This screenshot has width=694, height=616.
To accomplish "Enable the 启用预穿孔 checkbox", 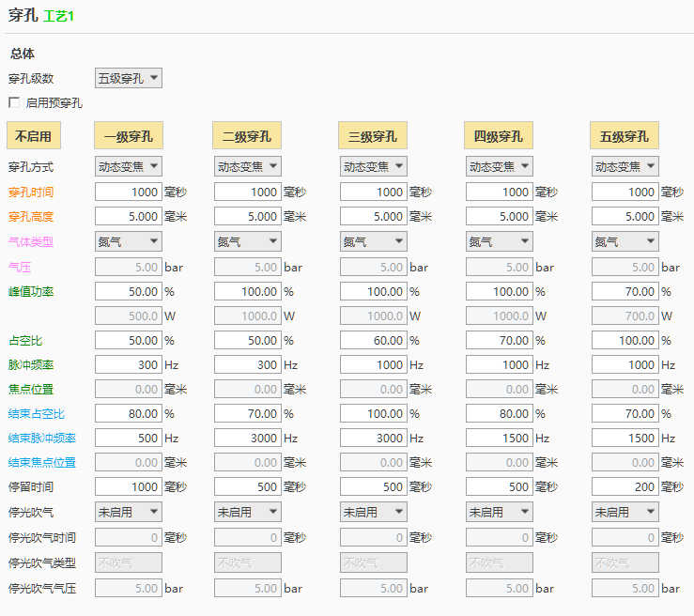I will click(x=14, y=102).
